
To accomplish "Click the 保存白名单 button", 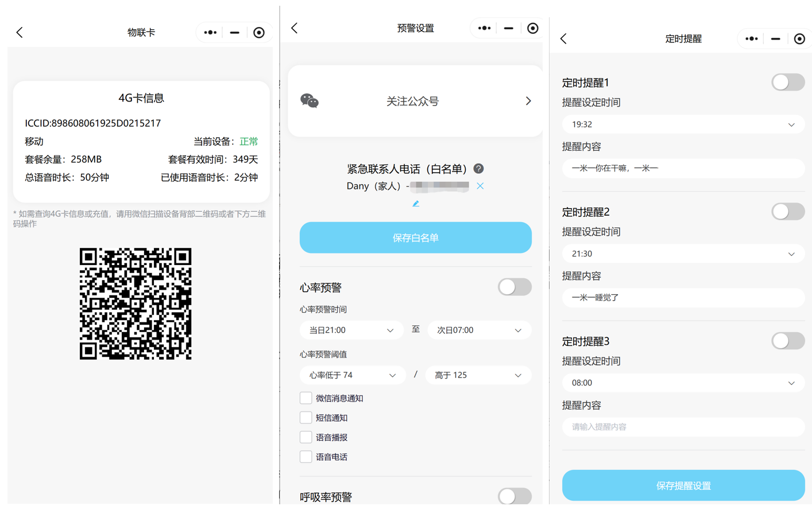I will coord(415,238).
